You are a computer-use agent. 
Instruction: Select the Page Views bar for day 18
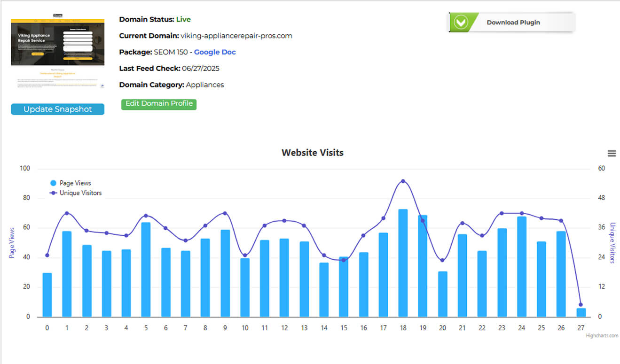pos(403,263)
